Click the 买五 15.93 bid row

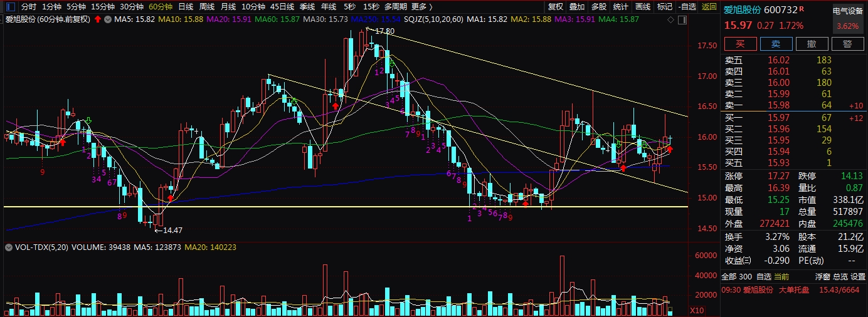[794, 163]
